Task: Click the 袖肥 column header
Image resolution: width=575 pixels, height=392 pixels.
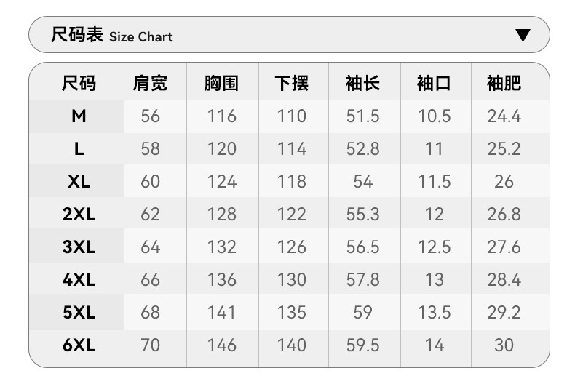Action: [x=504, y=84]
